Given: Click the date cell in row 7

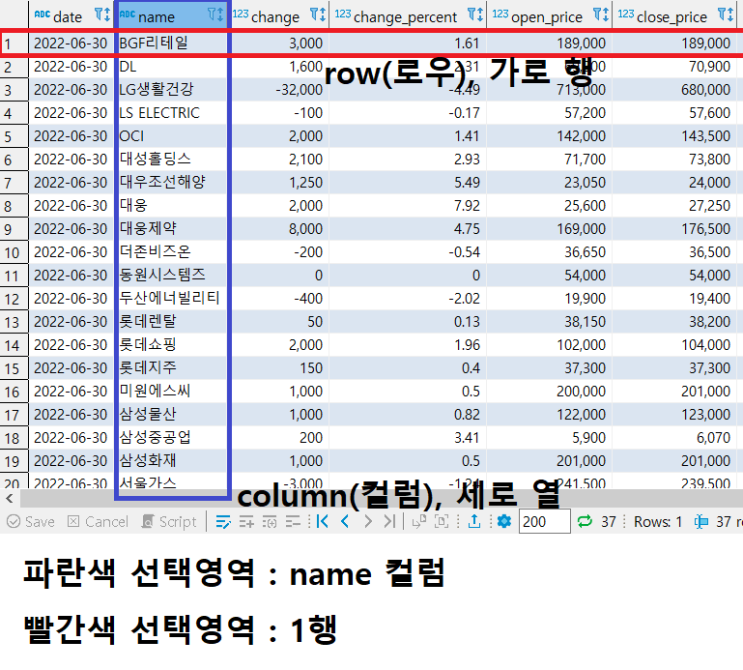Looking at the screenshot, I should coord(71,182).
